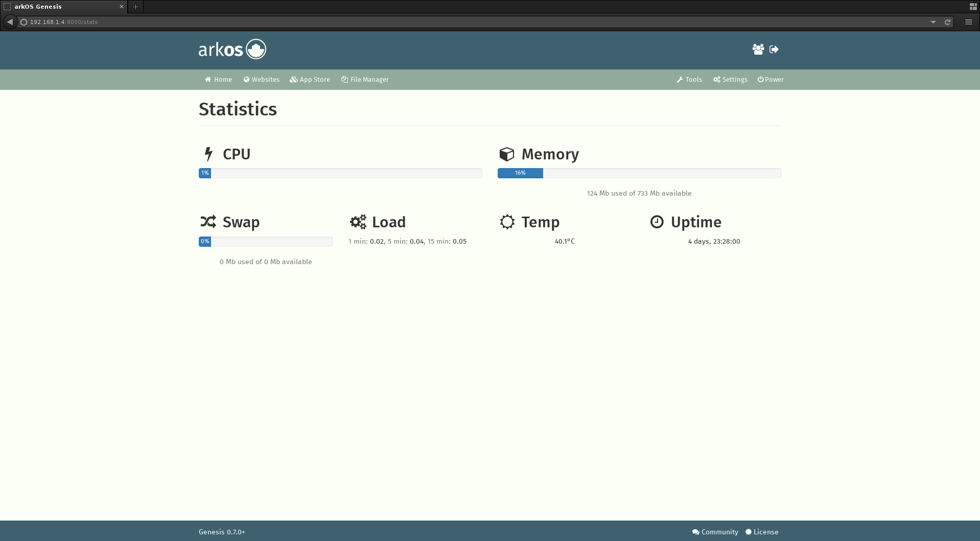Viewport: 980px width, 541px height.
Task: Close the arkOS Genesis tab
Action: click(x=122, y=7)
